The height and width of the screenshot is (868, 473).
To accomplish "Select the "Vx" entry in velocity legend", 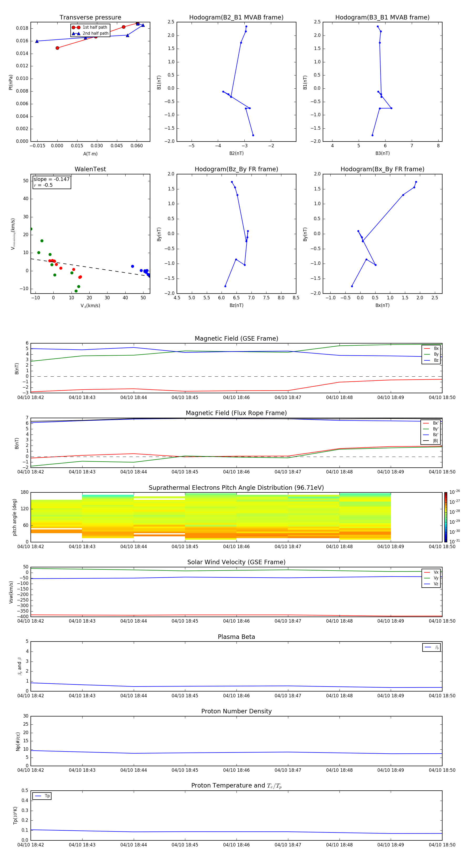I will pyautogui.click(x=431, y=572).
